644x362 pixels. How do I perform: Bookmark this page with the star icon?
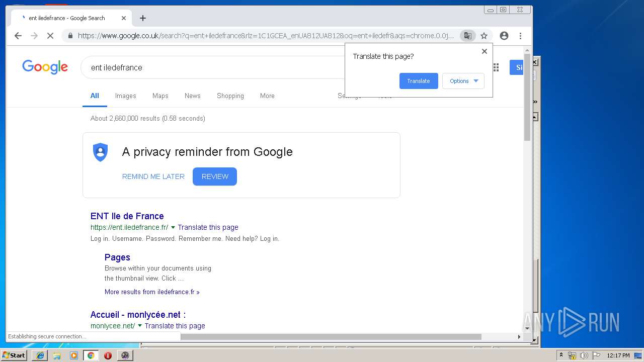(484, 36)
